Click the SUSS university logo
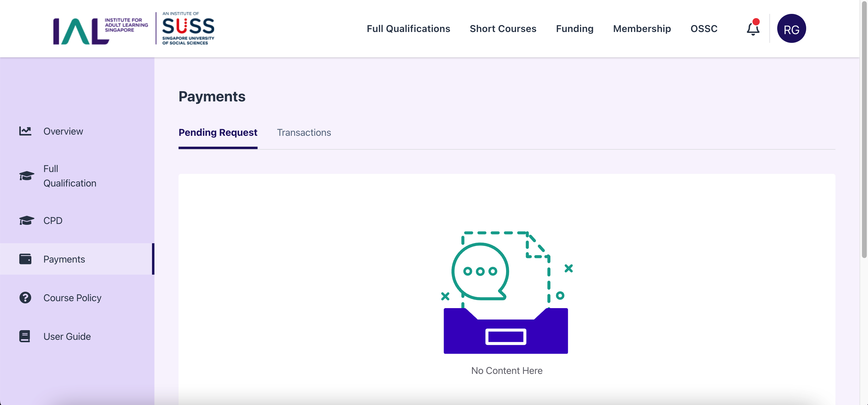This screenshot has width=868, height=405. (188, 29)
